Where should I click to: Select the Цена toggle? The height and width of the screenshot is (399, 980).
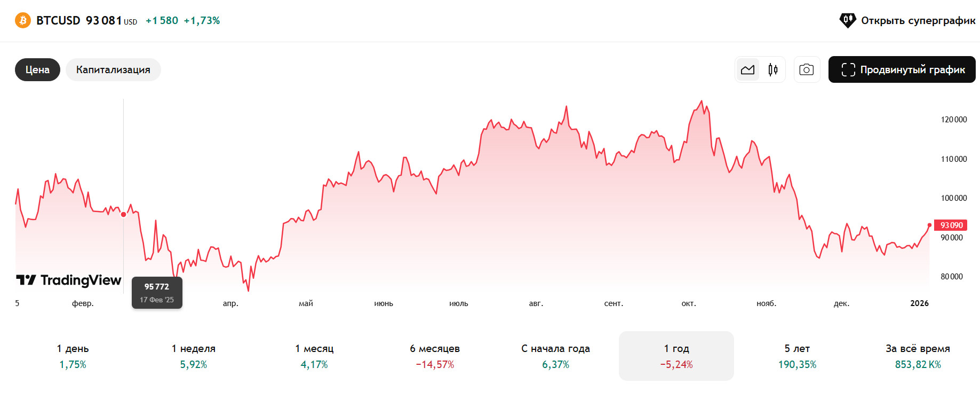pos(37,69)
